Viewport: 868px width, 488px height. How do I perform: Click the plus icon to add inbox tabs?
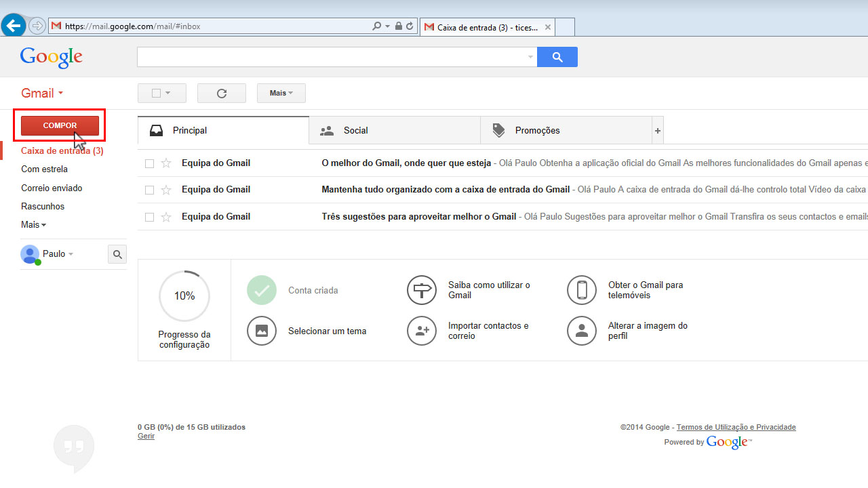657,131
